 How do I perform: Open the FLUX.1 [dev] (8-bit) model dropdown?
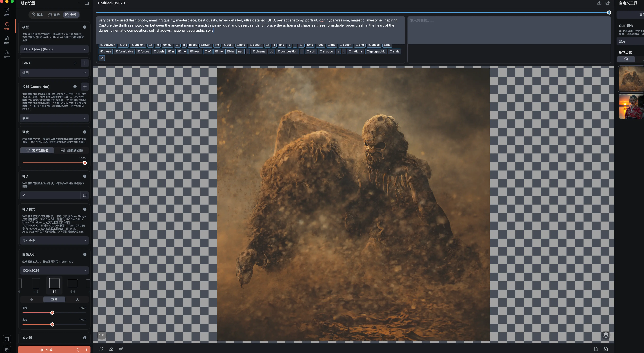tap(54, 49)
